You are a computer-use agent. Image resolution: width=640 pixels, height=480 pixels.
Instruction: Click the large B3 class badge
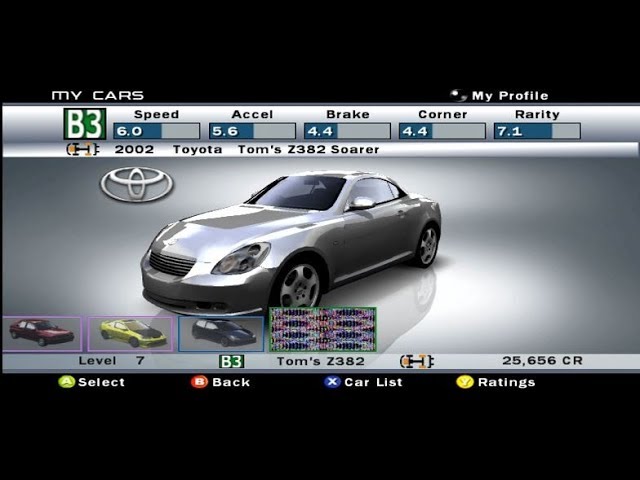pos(85,124)
